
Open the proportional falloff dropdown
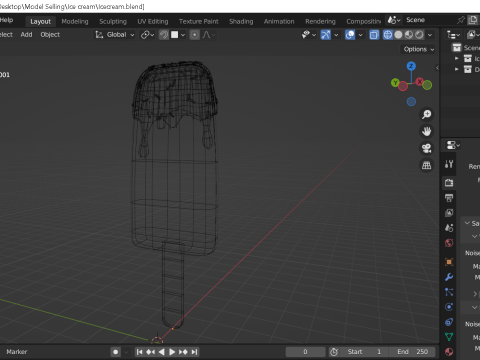209,35
